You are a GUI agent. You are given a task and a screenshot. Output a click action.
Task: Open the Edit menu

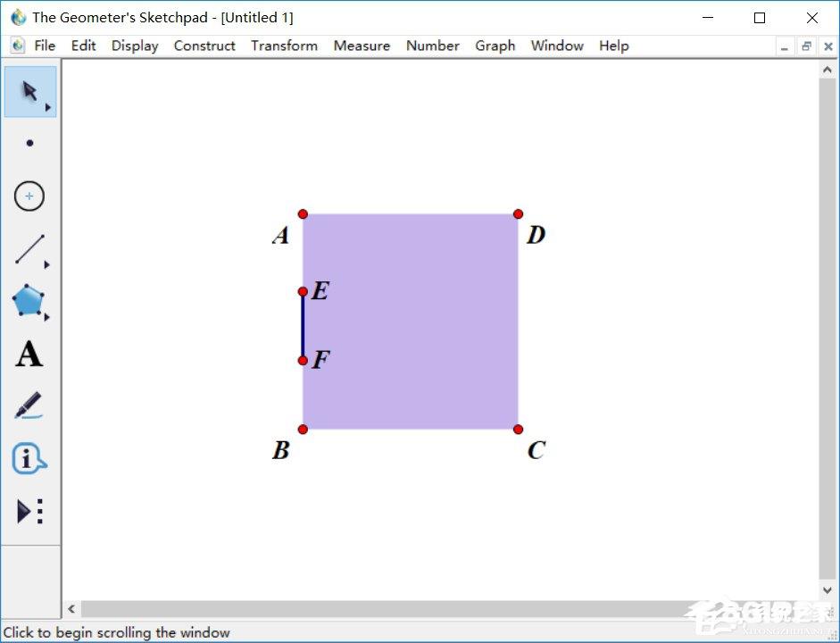84,46
